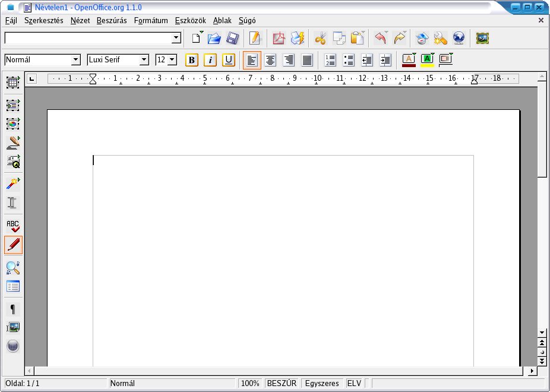550x392 pixels.
Task: Click the ELV status bar field
Action: (x=354, y=383)
